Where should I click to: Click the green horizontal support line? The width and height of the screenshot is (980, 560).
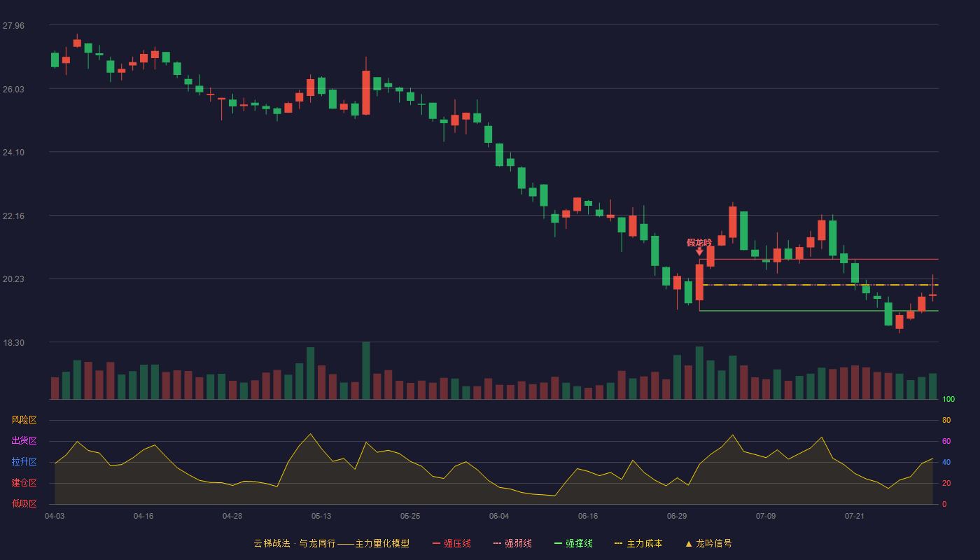[819, 311]
